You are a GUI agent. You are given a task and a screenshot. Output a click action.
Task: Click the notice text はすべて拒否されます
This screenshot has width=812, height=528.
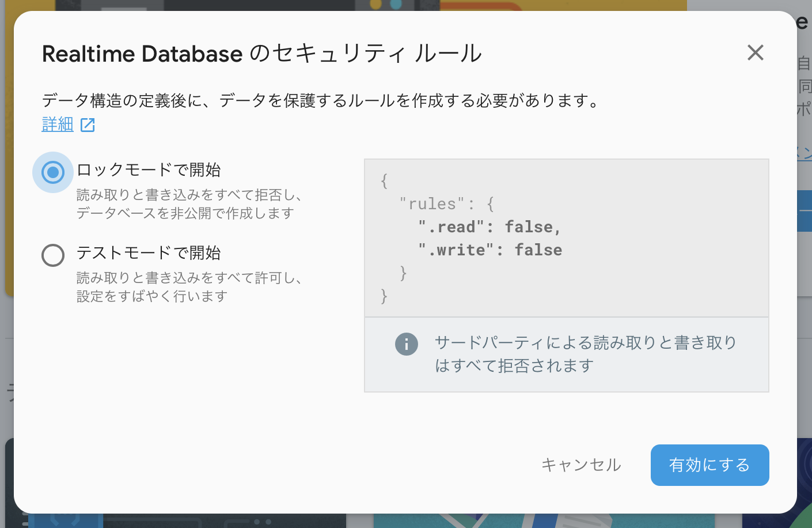[x=514, y=365]
